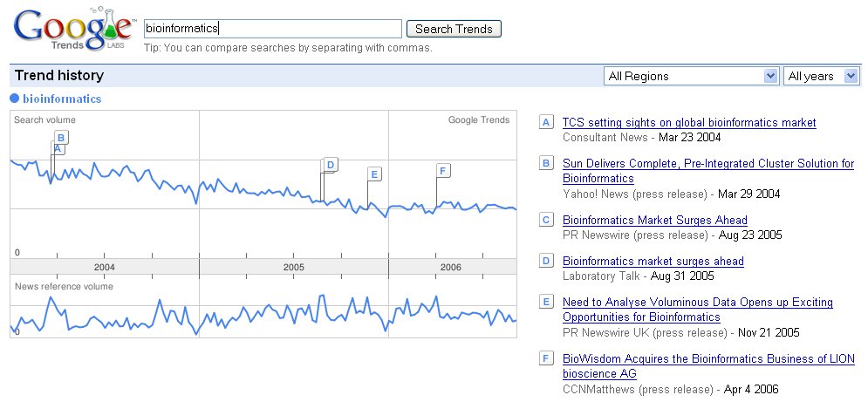Screen dimensions: 868x402
Task: Open TCS setting sights on global bioinformatics link
Action: click(x=689, y=122)
